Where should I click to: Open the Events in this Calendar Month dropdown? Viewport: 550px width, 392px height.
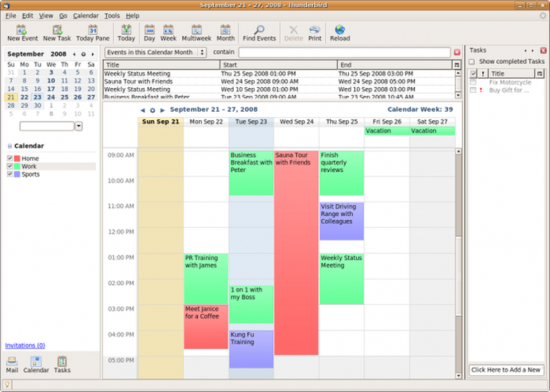202,51
